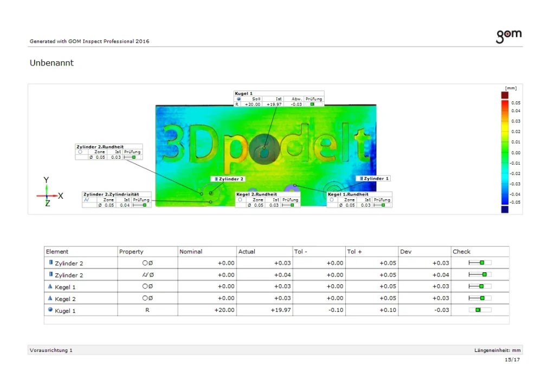Click the [mm] unit above color legend
Screen dimensions: 555x392
click(x=511, y=88)
